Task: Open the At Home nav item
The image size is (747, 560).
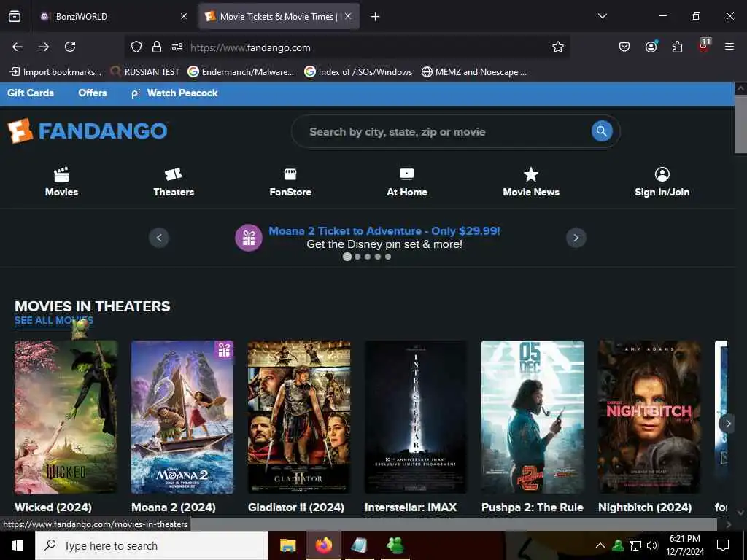Action: pos(407,182)
